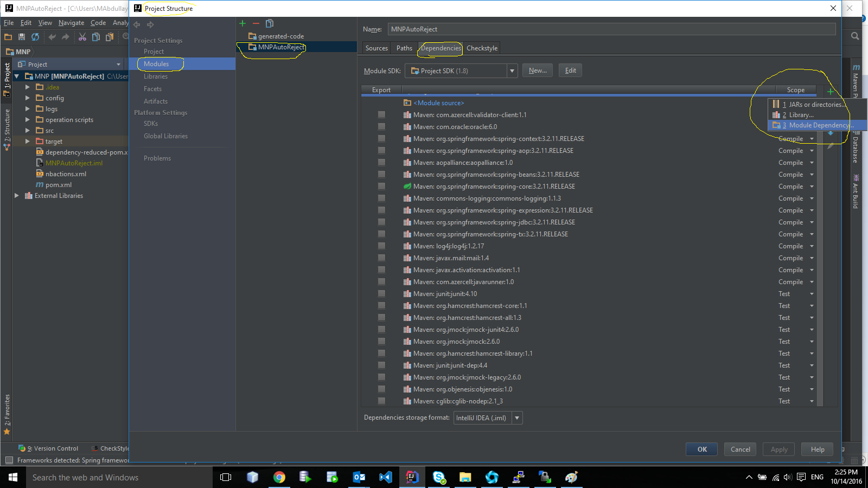
Task: Open SDKs under Platform Settings
Action: point(151,124)
